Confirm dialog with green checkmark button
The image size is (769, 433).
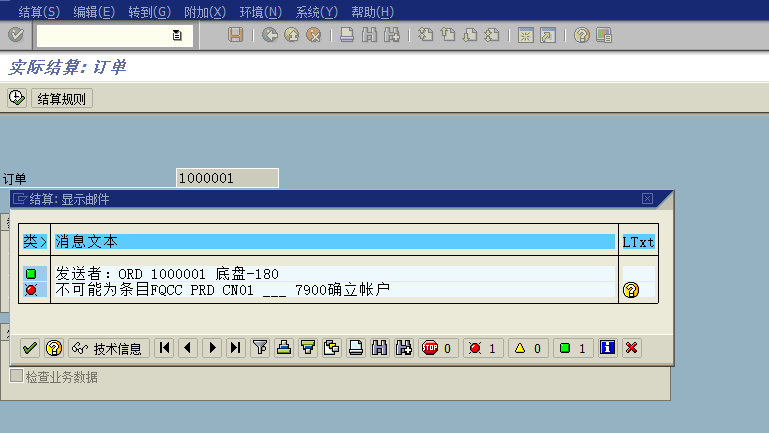point(30,348)
